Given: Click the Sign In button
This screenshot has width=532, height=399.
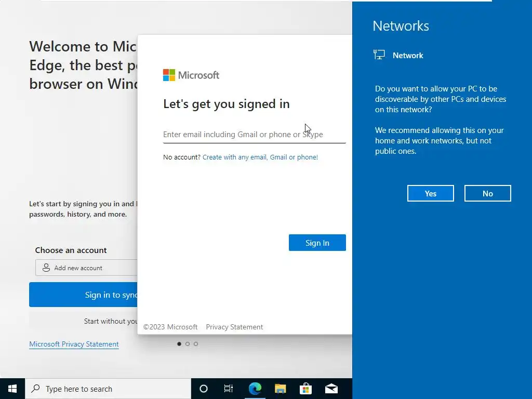Looking at the screenshot, I should (x=317, y=243).
